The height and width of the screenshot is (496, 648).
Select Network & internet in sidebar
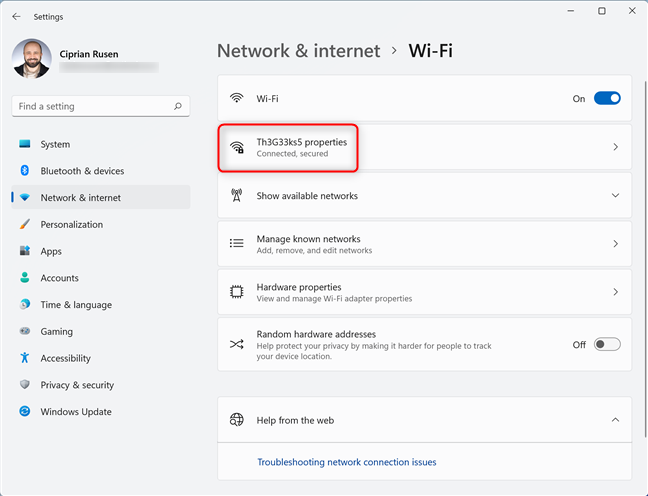pos(100,198)
